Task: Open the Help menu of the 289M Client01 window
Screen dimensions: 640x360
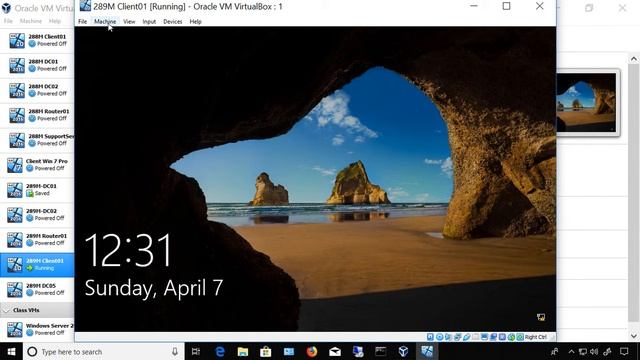Action: 196,22
